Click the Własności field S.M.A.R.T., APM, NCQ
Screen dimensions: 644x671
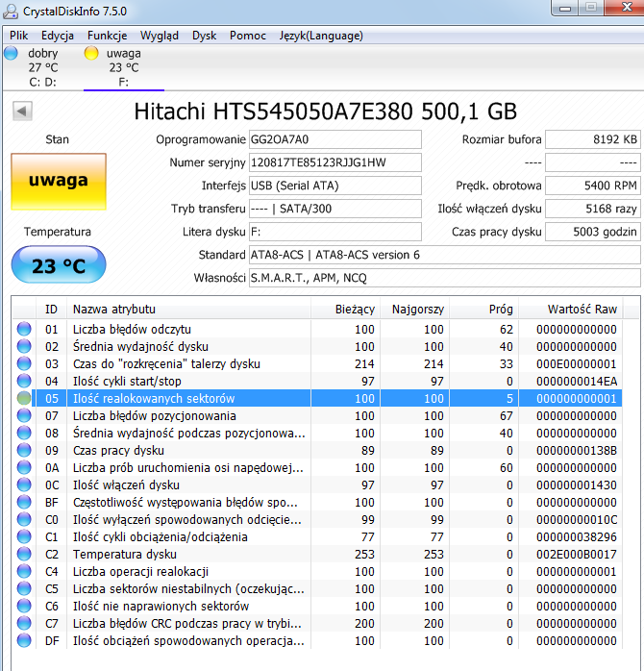point(445,278)
